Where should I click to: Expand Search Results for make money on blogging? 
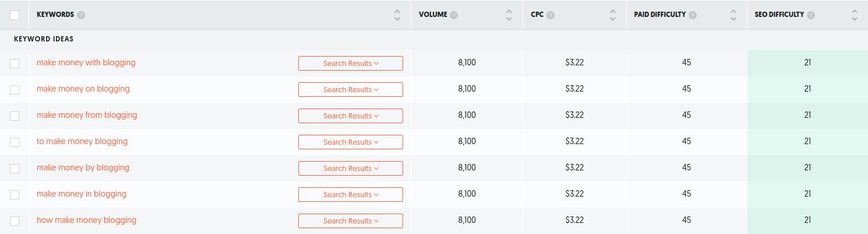click(351, 90)
